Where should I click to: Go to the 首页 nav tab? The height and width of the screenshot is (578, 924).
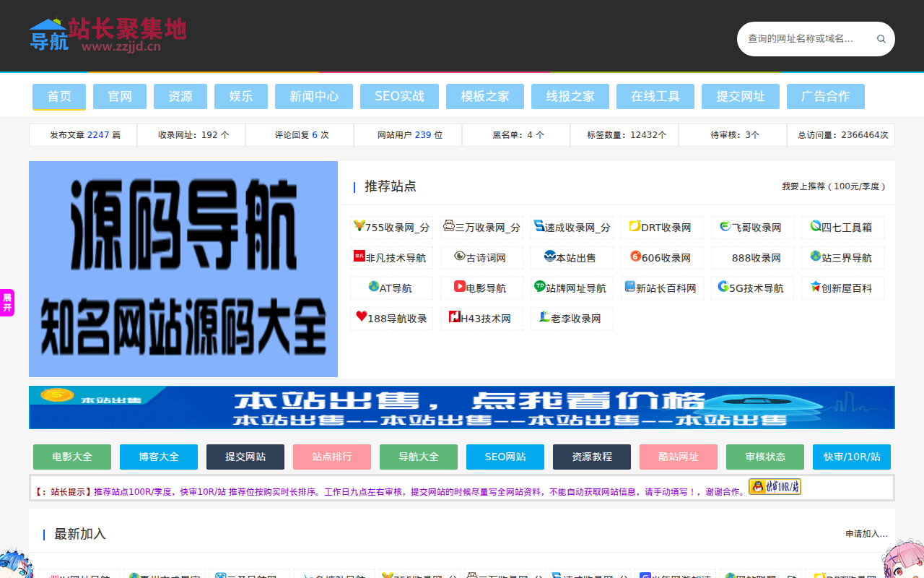coord(59,97)
